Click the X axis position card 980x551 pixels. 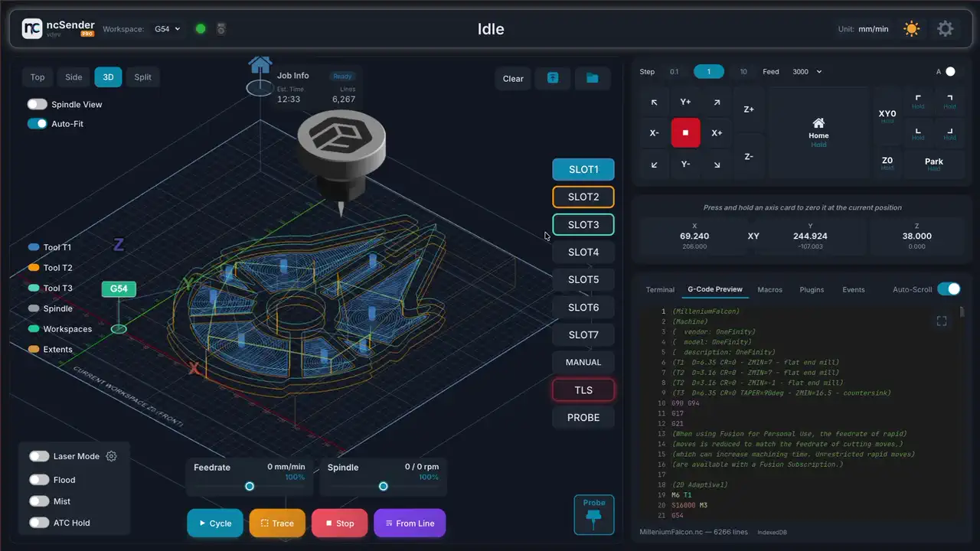click(x=694, y=236)
